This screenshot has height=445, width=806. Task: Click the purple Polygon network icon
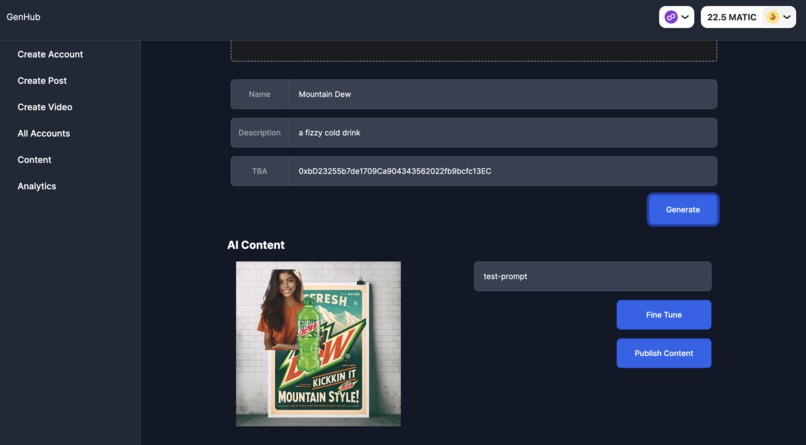click(671, 17)
